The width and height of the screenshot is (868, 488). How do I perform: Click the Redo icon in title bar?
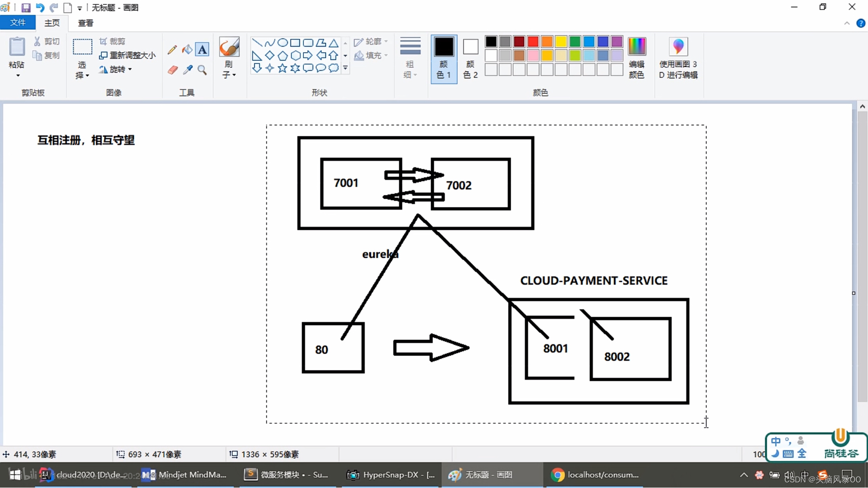pos(54,8)
